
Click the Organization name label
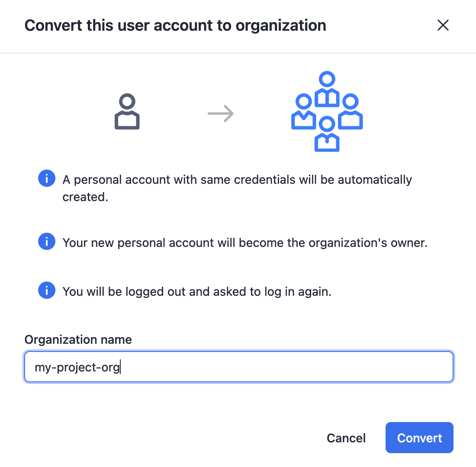tap(78, 339)
